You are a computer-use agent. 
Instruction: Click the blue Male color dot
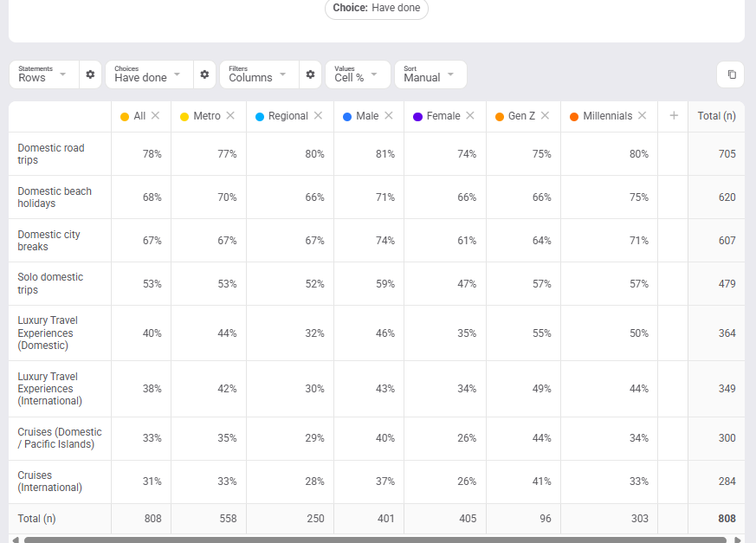point(347,117)
